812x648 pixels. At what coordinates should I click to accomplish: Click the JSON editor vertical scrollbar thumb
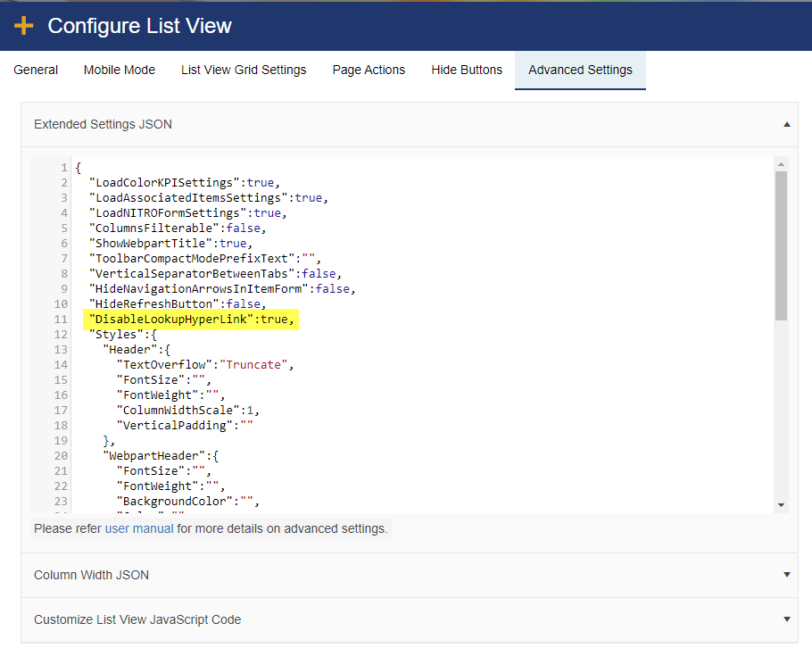coord(781,245)
